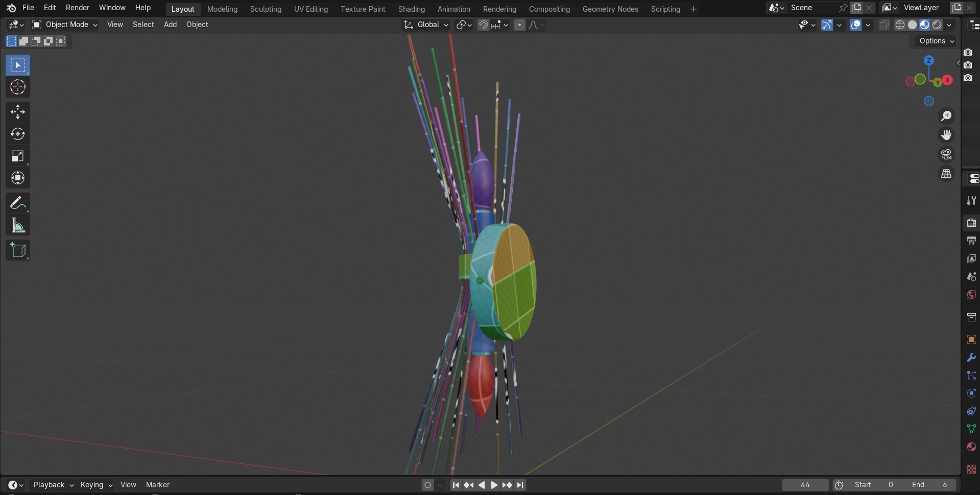Image resolution: width=980 pixels, height=495 pixels.
Task: Click the hand pan view icon
Action: tap(946, 135)
